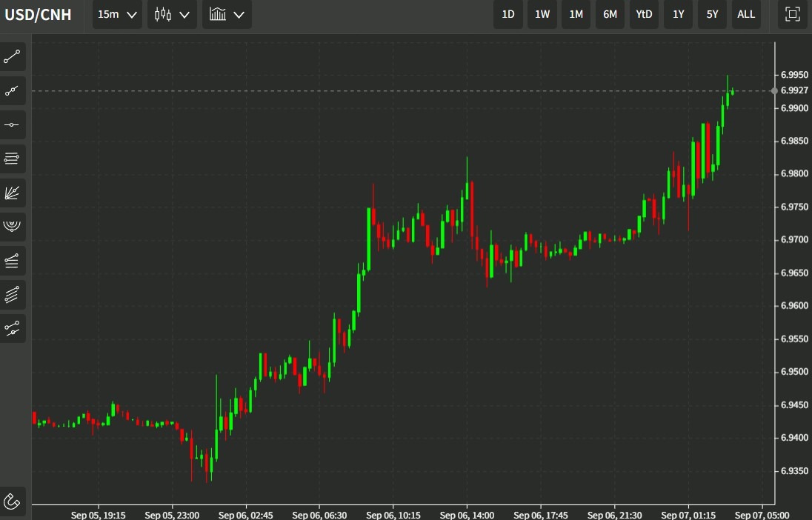
Task: Select the trend line drawing tool
Action: point(13,56)
